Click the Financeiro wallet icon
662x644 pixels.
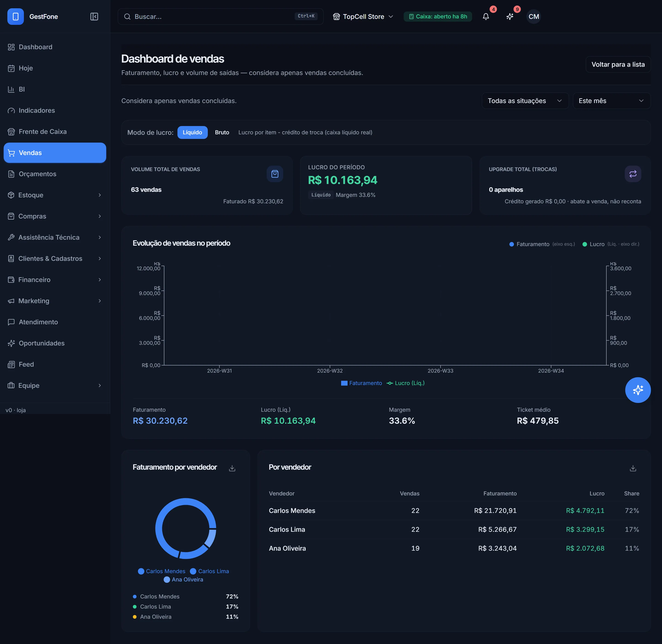tap(11, 280)
